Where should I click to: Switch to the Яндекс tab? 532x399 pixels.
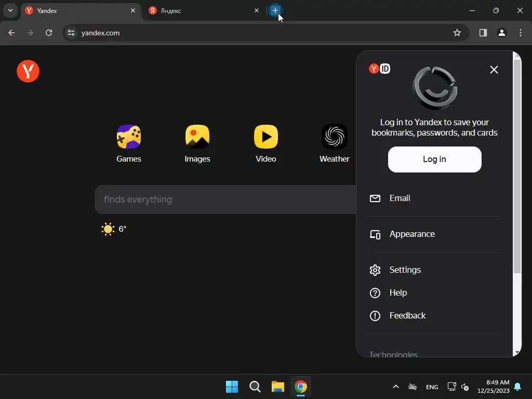(200, 10)
